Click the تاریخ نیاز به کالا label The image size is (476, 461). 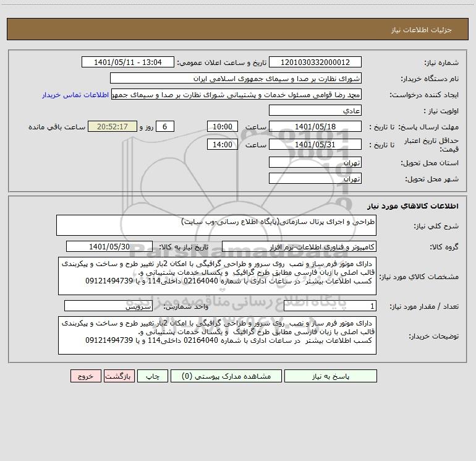[x=184, y=247]
